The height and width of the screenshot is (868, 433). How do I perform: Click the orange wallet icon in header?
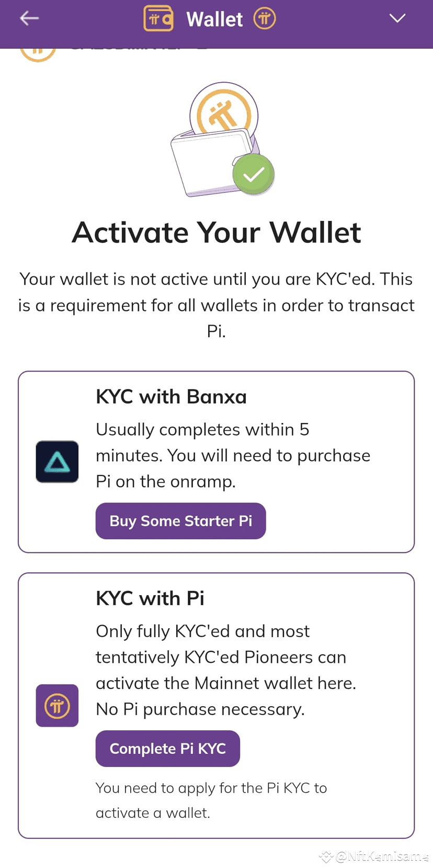(x=158, y=19)
